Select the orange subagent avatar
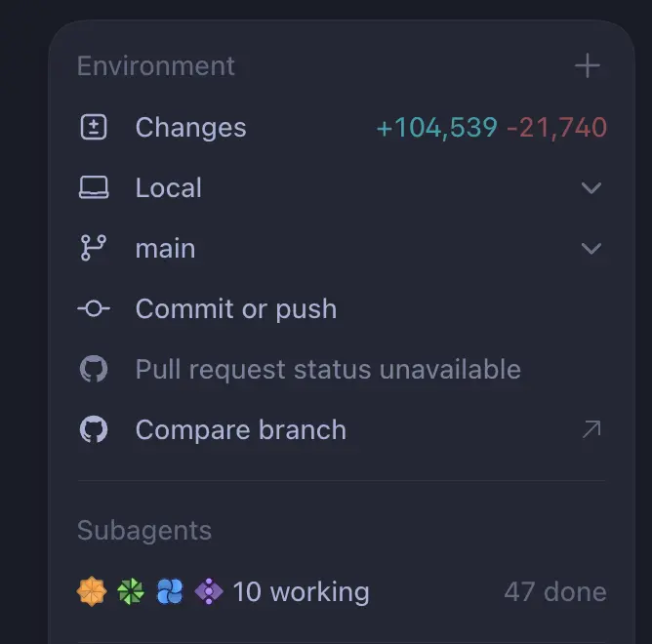The width and height of the screenshot is (652, 644). (x=92, y=591)
